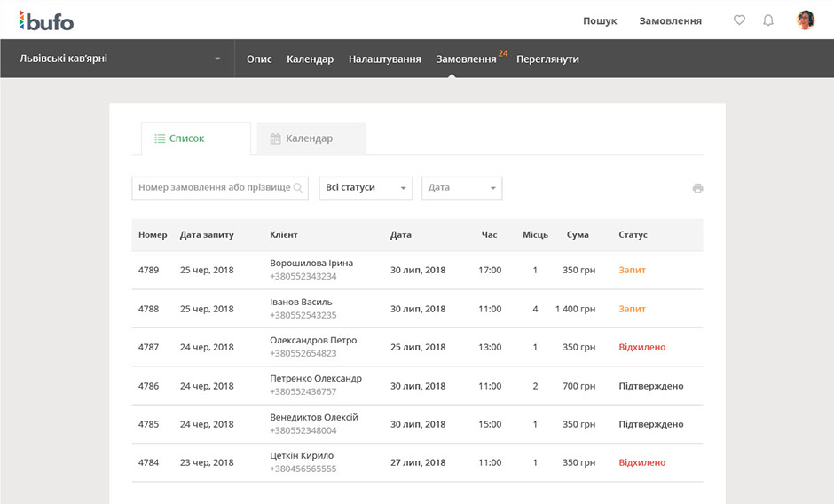Select Переглянути in the navigation bar

[547, 59]
